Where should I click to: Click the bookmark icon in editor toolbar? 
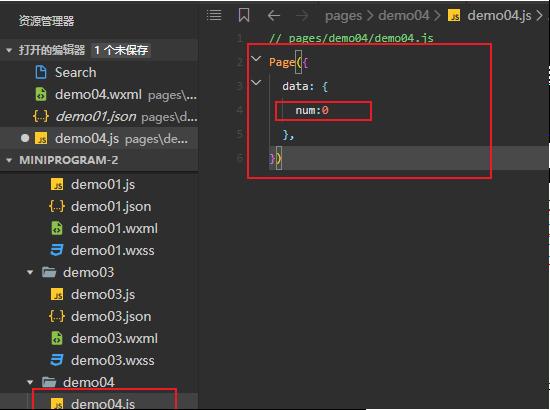[x=244, y=15]
